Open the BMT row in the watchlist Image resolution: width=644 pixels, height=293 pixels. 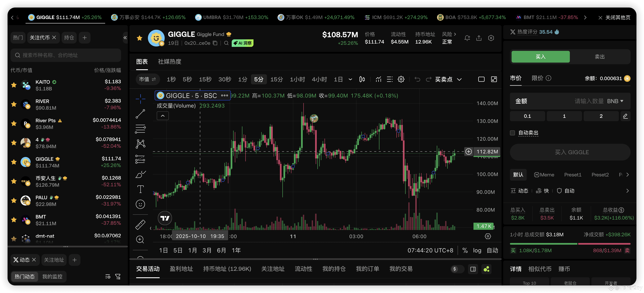[x=66, y=220]
